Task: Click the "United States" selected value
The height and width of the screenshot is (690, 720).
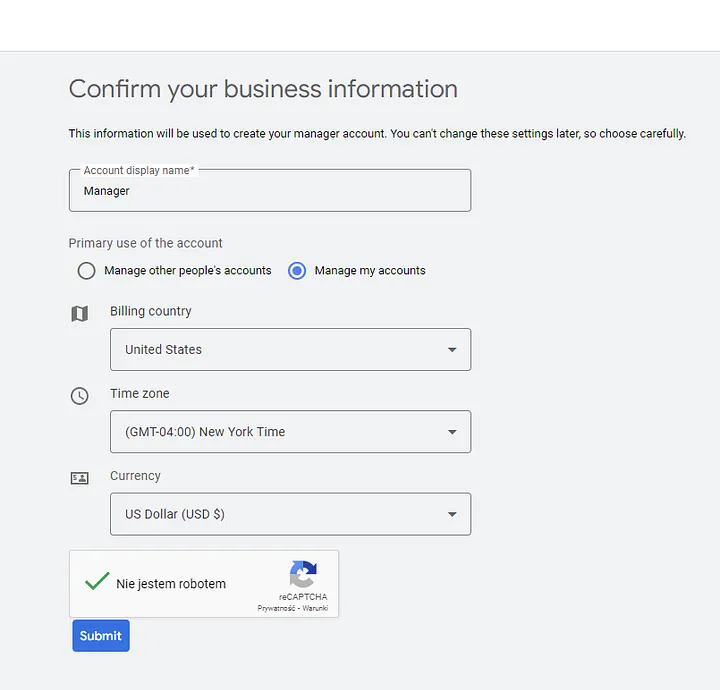Action: tap(163, 350)
